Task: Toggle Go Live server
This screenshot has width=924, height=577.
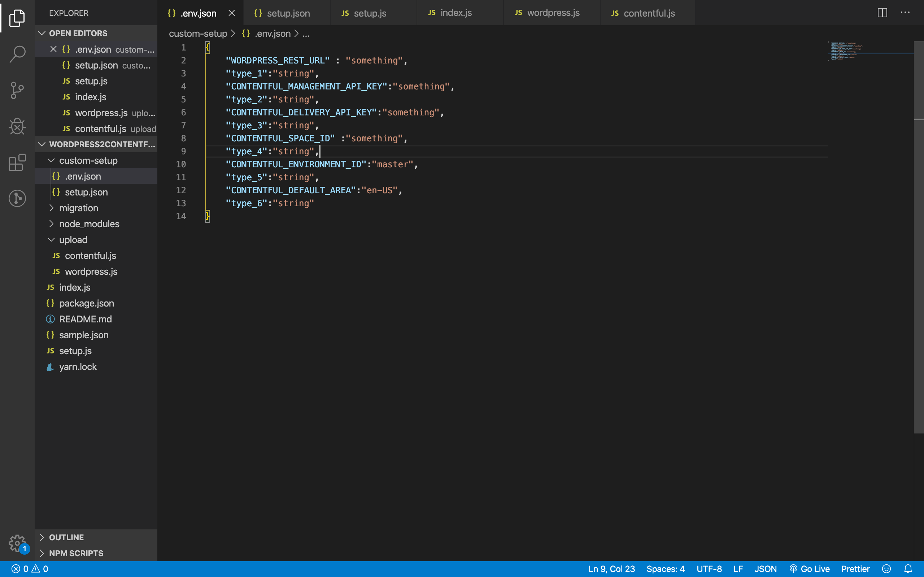Action: pyautogui.click(x=810, y=569)
